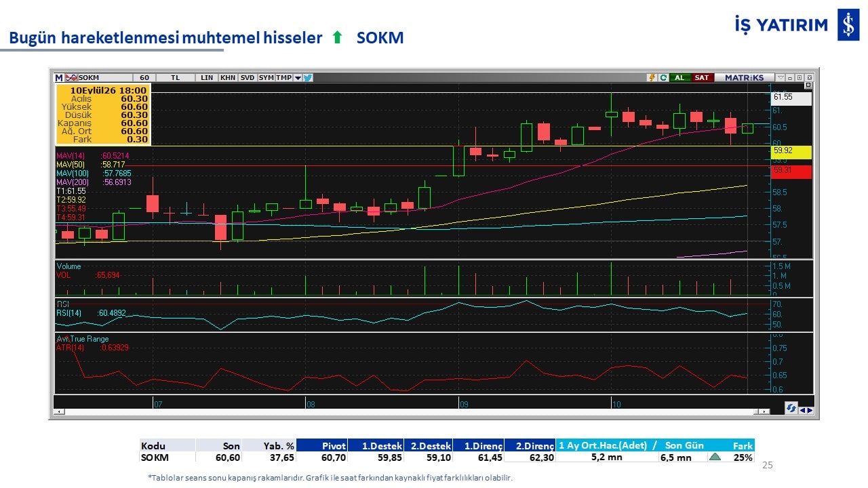Expand the triangle menu beside MATRIKS logo

click(x=781, y=78)
